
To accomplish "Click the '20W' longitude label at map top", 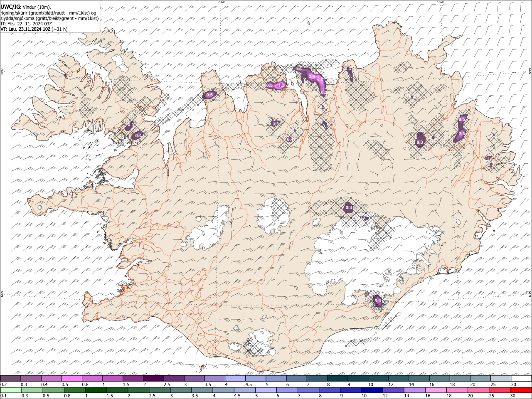I will point(221,2).
